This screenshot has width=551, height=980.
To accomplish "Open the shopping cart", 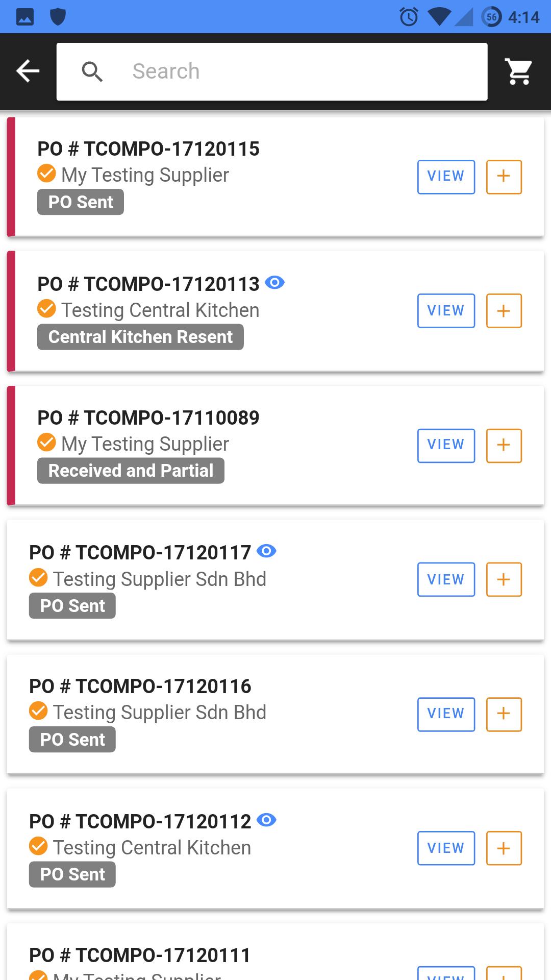I will click(518, 71).
